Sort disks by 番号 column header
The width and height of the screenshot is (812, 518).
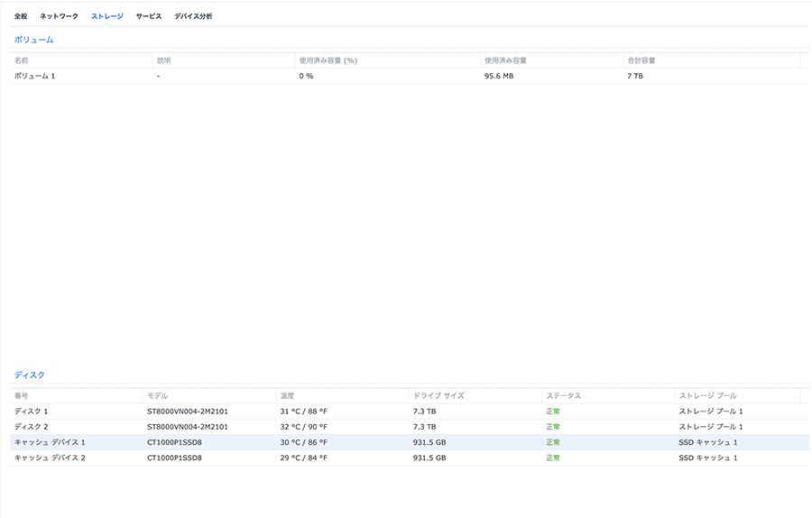point(22,396)
